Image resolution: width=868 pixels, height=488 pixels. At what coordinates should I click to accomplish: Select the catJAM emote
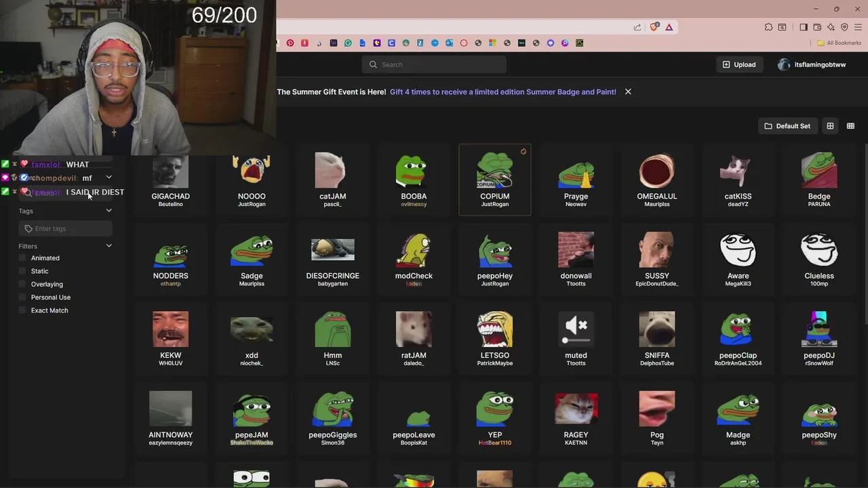(332, 180)
